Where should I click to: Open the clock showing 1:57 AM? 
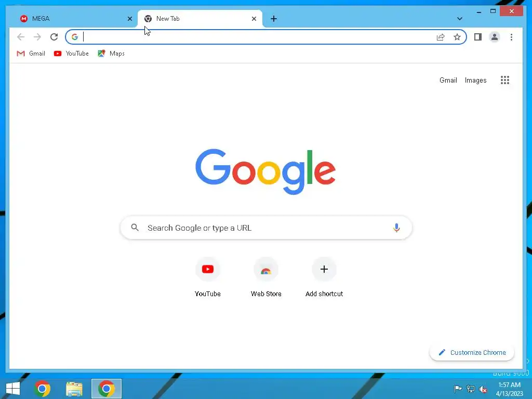(509, 389)
